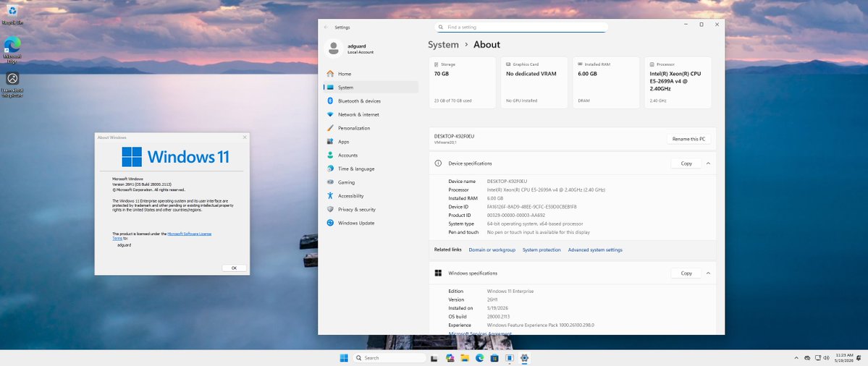
Task: Open Domain or workgroup link
Action: tap(492, 250)
